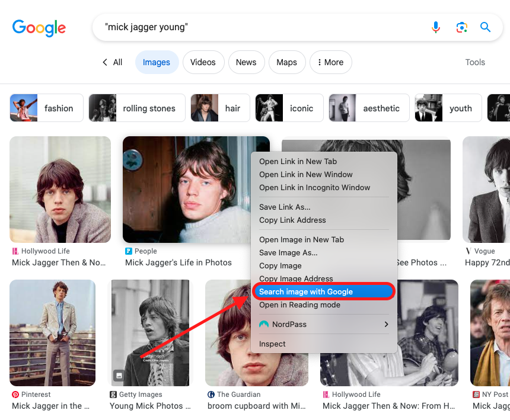Click the Pinterest source icon

[x=15, y=395]
